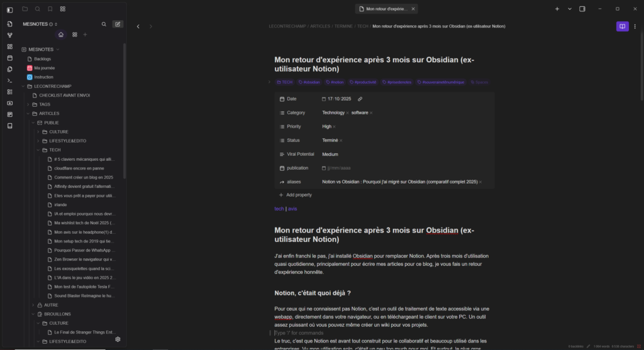Click the quick switcher file icon in ribbon
The width and height of the screenshot is (644, 350).
tap(10, 24)
